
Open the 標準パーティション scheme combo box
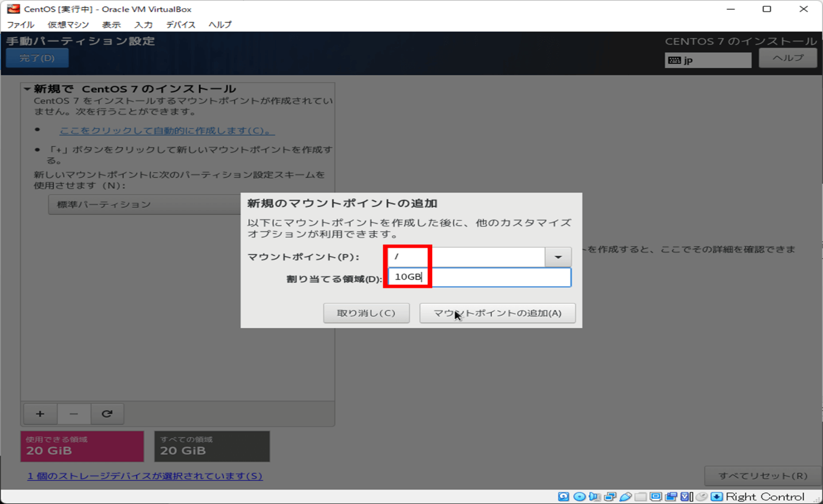145,204
